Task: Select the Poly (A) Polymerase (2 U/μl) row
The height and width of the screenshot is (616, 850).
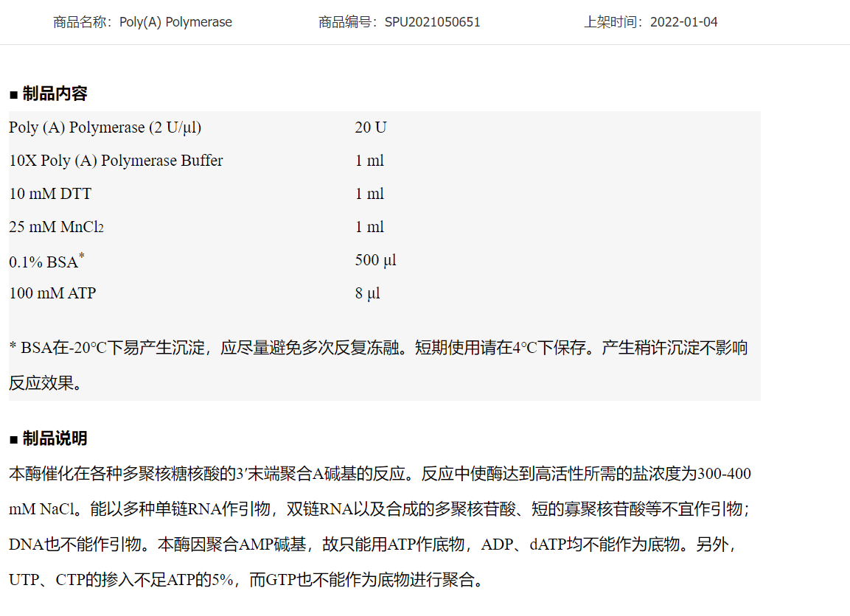Action: tap(105, 127)
